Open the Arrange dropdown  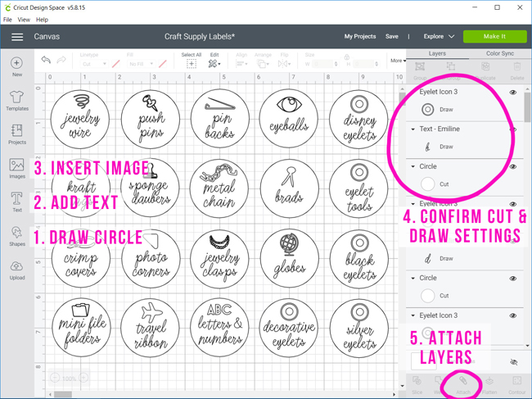tap(263, 64)
